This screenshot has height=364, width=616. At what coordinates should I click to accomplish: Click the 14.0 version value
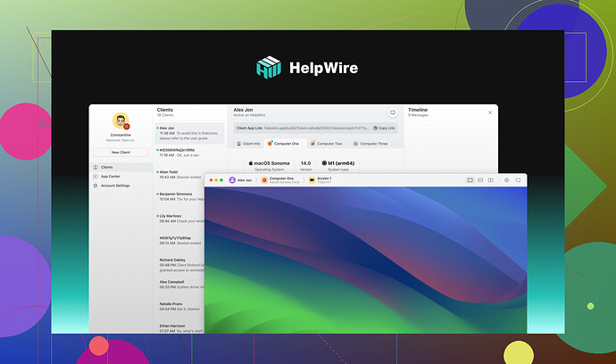pos(305,163)
